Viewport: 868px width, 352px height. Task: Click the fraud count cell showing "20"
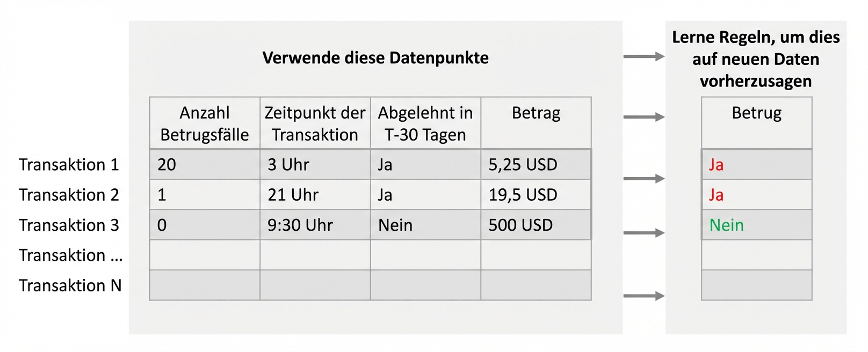tap(167, 165)
